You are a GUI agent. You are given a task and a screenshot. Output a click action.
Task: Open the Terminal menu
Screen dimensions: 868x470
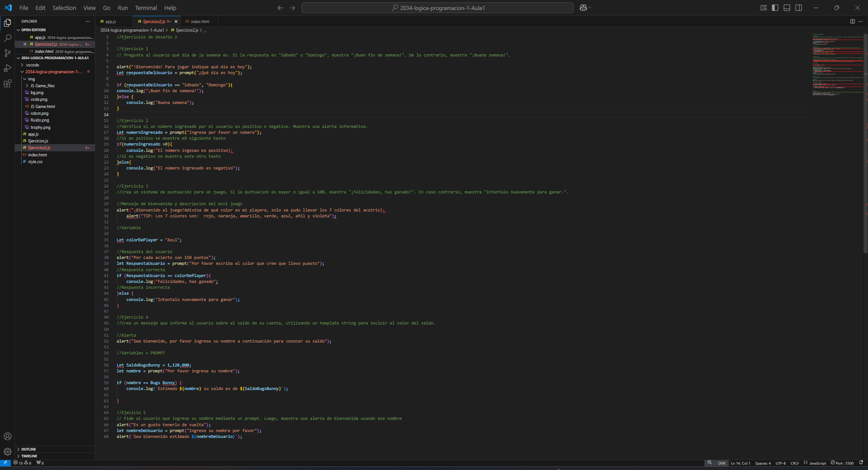pyautogui.click(x=146, y=8)
